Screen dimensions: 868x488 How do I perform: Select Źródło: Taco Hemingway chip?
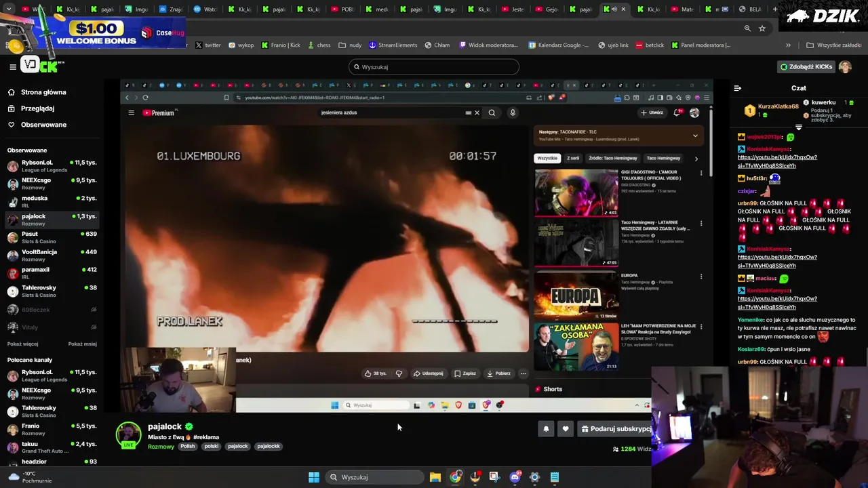click(x=612, y=158)
